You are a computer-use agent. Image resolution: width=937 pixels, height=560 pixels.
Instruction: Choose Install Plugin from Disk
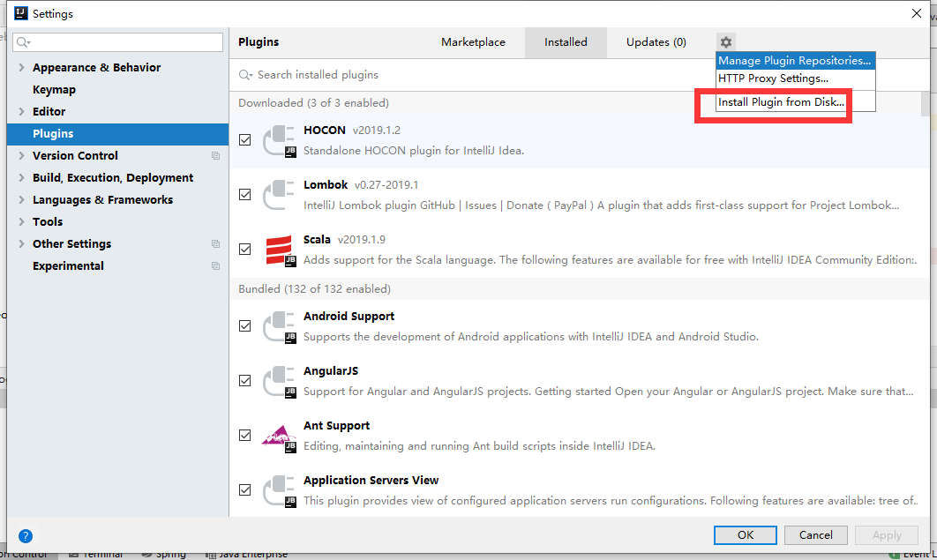[795, 102]
